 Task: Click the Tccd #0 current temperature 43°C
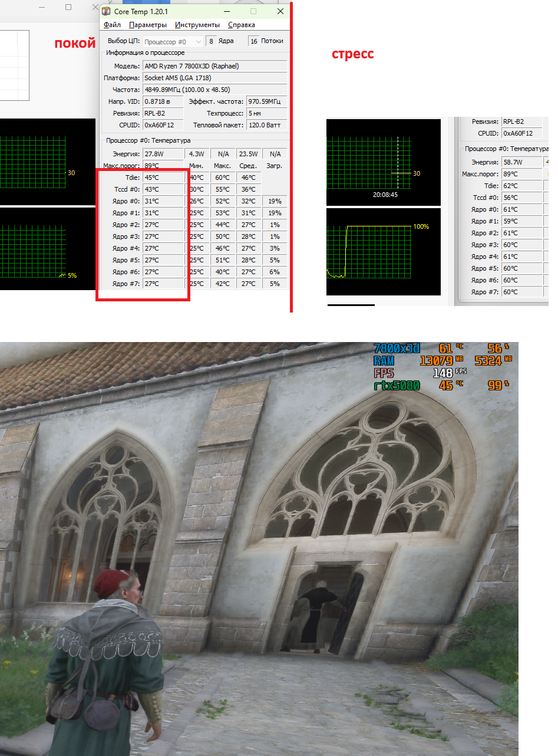click(163, 189)
